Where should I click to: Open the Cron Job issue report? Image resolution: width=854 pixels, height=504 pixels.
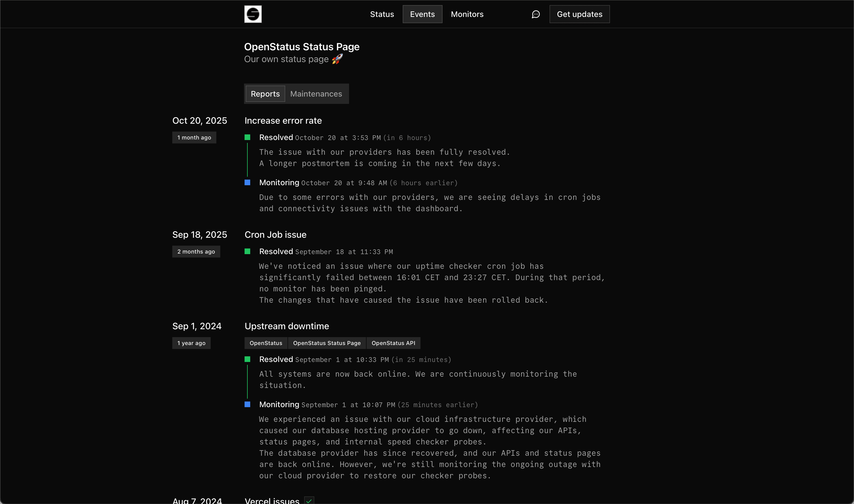pyautogui.click(x=276, y=234)
